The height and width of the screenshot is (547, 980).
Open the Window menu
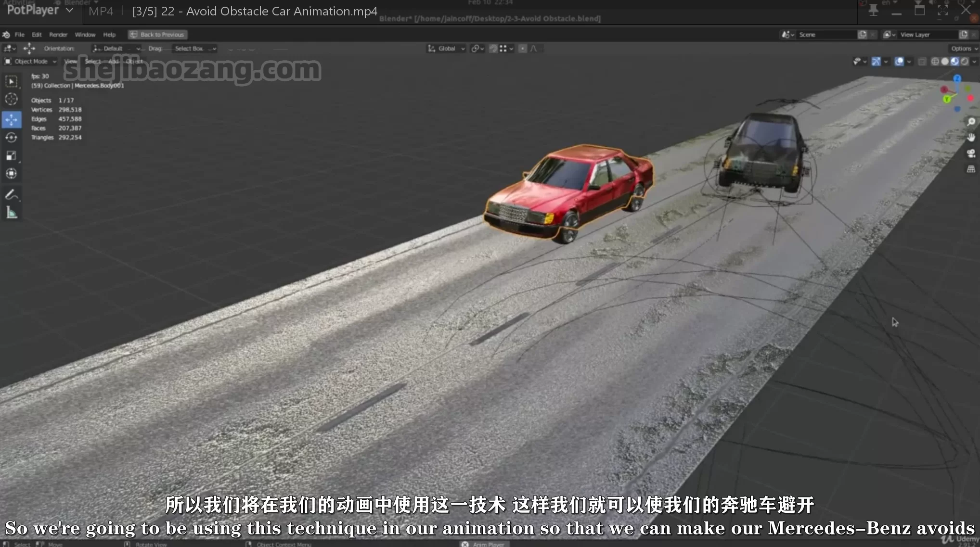click(85, 35)
